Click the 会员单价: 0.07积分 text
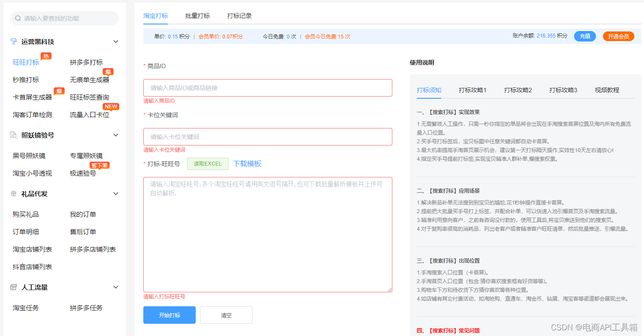The width and height of the screenshot is (644, 336). 221,37
